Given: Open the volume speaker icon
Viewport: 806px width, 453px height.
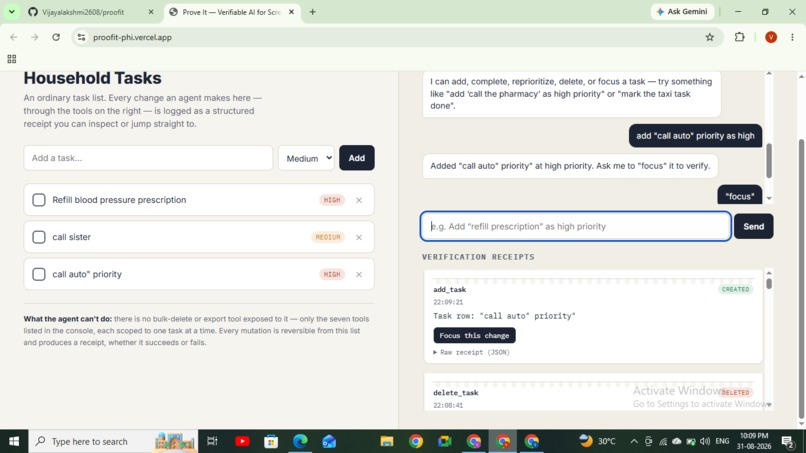Looking at the screenshot, I should [705, 441].
